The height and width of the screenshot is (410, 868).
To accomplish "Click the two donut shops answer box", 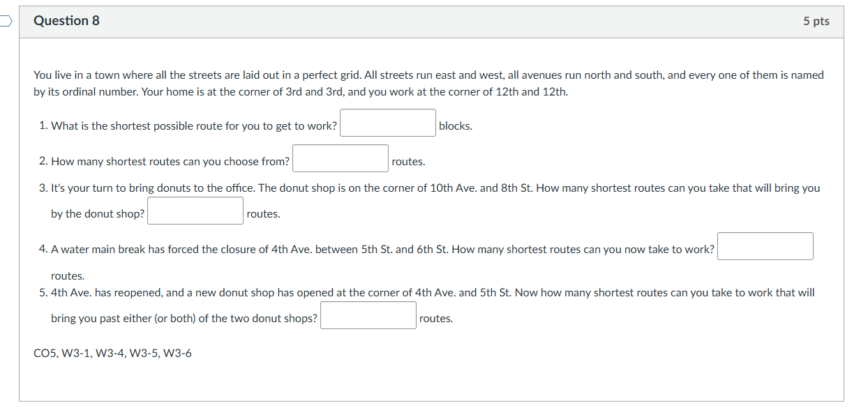I will (368, 314).
